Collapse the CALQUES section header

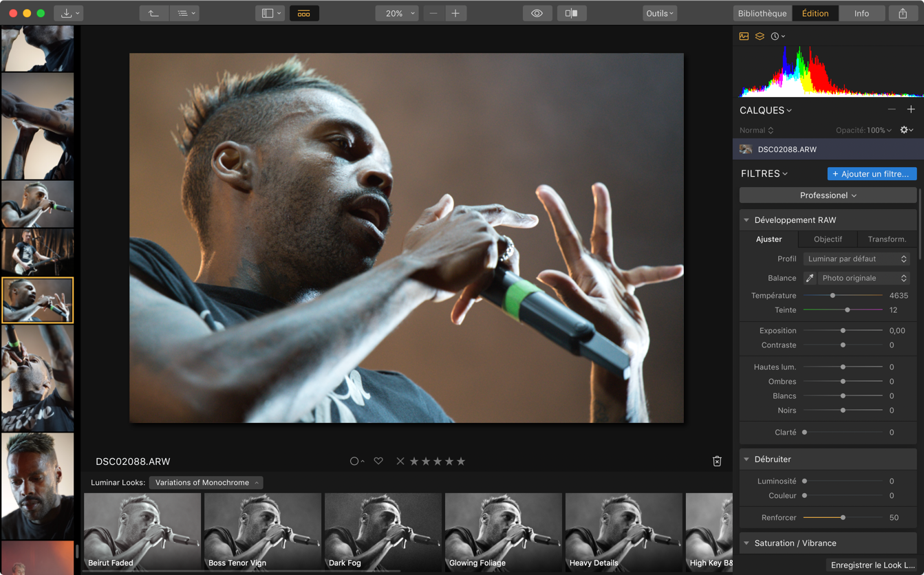(x=765, y=110)
